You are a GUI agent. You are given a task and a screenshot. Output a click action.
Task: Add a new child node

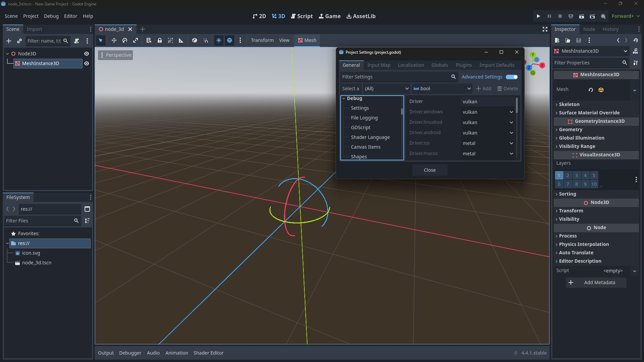9,41
